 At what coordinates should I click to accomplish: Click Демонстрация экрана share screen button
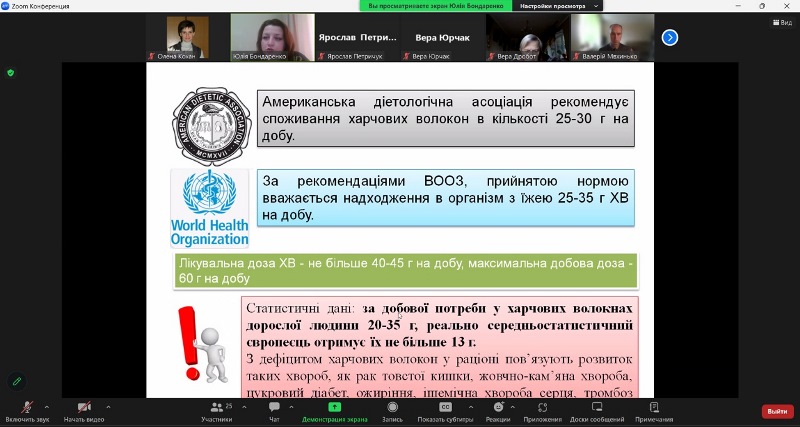[x=335, y=412]
